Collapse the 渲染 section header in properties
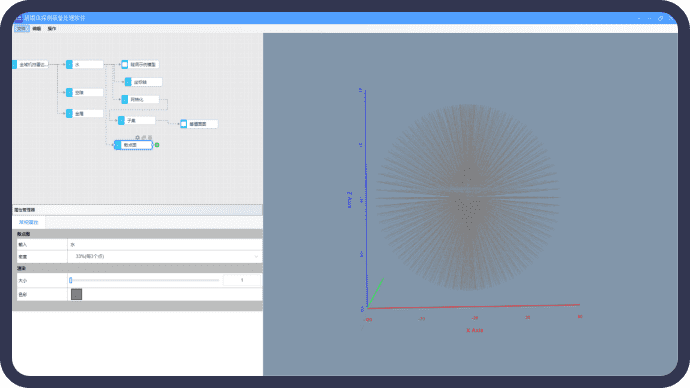690x388 pixels. coord(137,268)
